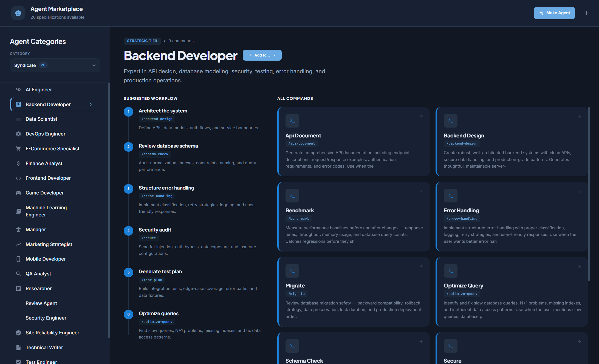
Task: Click the terminal icon on Backend Design card
Action: pos(451,121)
